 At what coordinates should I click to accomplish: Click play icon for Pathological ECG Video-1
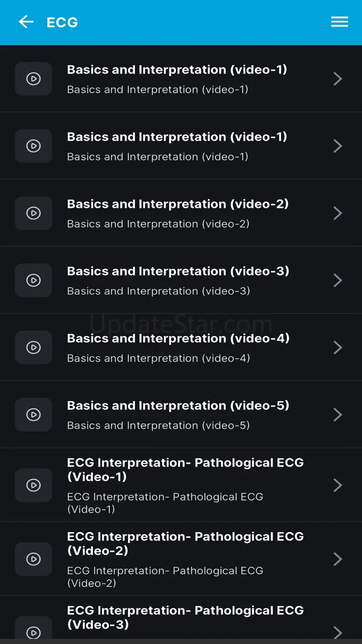33,485
